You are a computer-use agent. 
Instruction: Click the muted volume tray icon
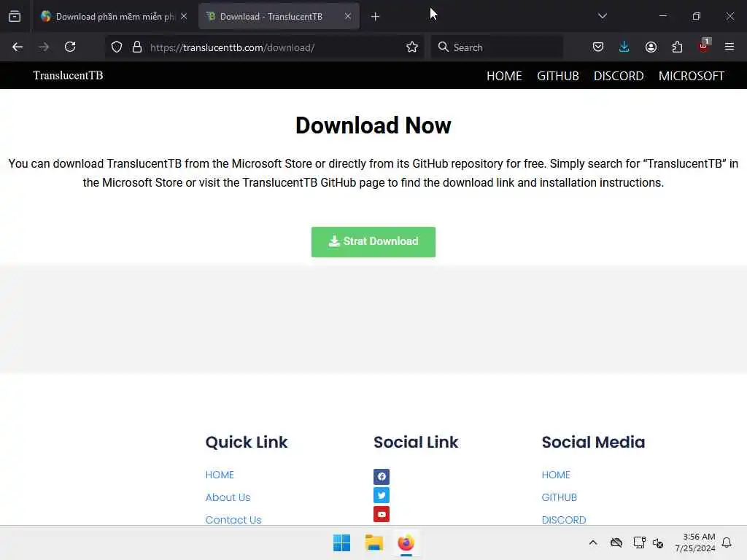(x=659, y=542)
